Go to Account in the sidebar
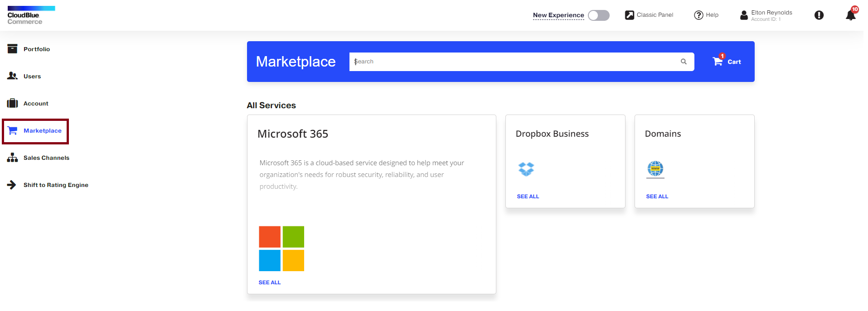 click(x=36, y=103)
